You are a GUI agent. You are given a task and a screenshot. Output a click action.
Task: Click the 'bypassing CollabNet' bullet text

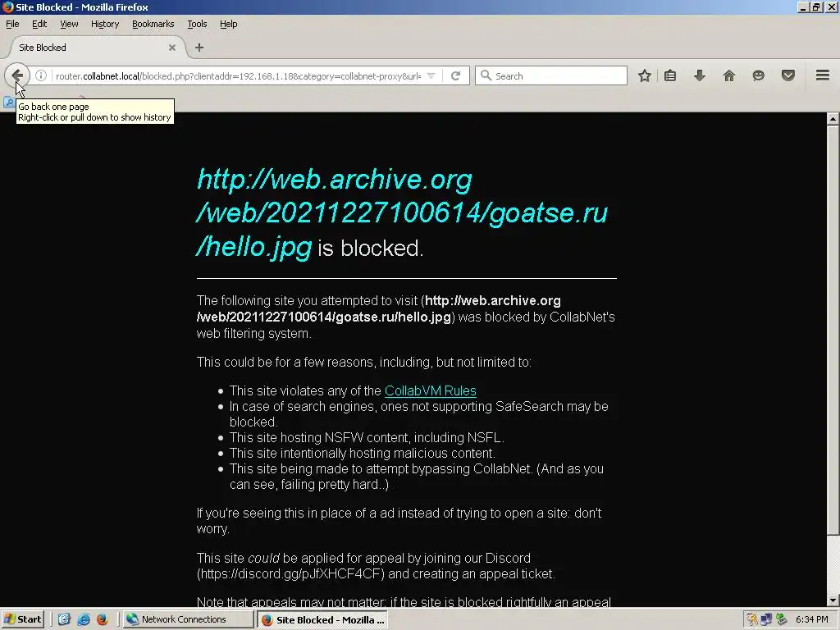(416, 477)
